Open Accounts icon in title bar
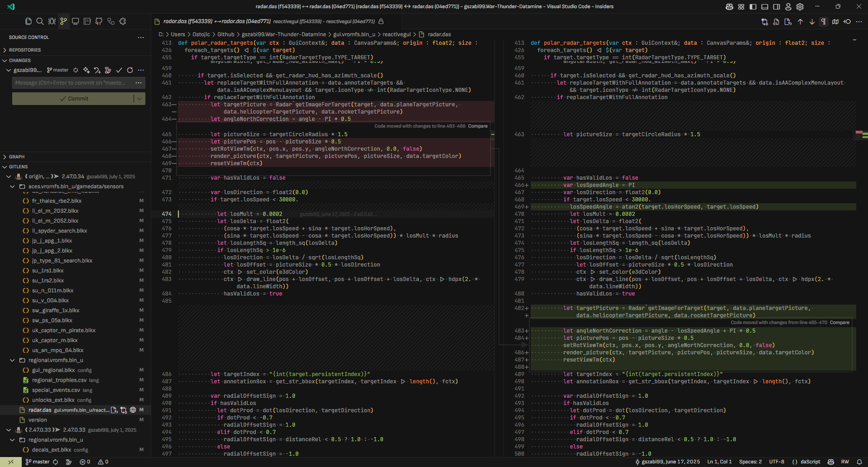The image size is (868, 467). pos(788,7)
